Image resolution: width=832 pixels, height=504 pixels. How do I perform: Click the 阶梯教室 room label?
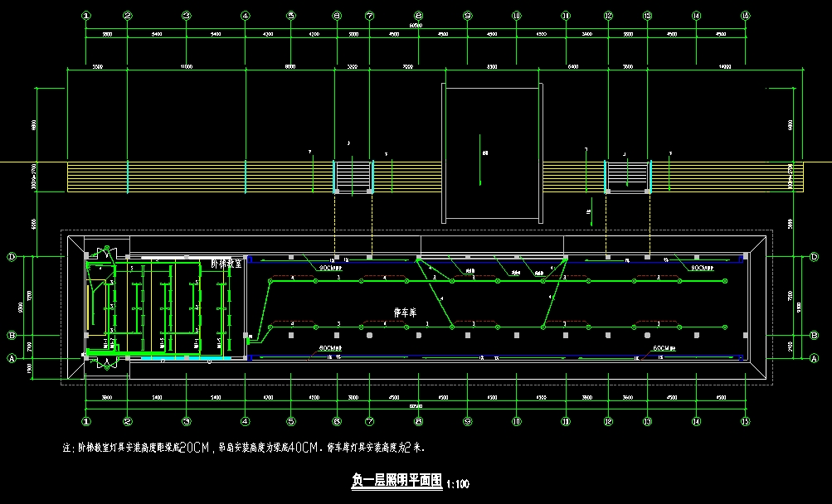click(226, 264)
